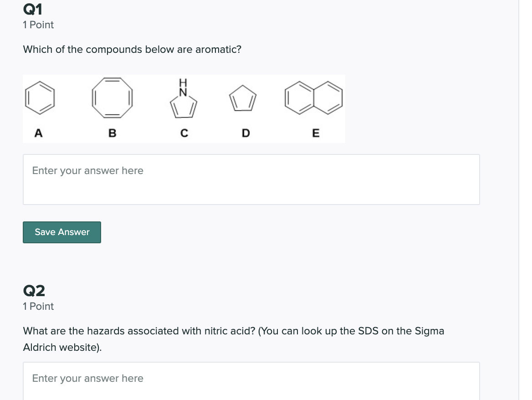Click the words 'Aldrich website' in Q2

[61, 348]
